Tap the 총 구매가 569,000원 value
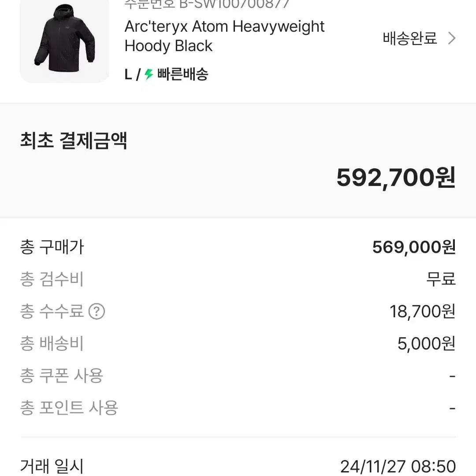This screenshot has width=476, height=476. pyautogui.click(x=414, y=247)
